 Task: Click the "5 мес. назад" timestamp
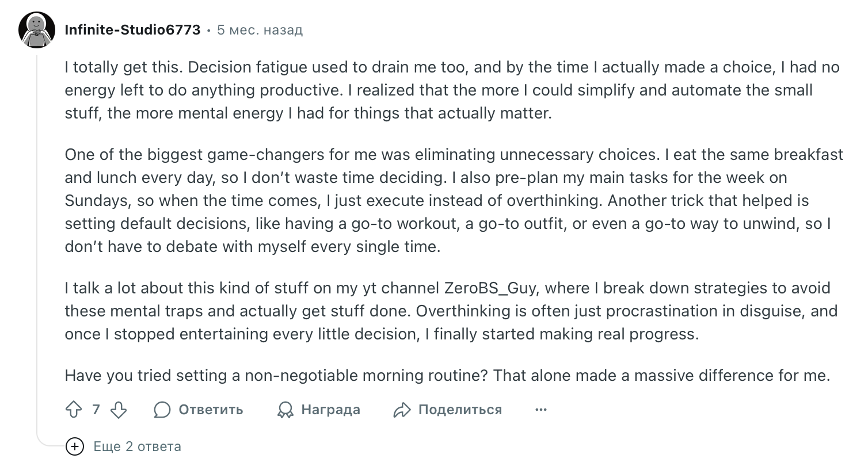[x=260, y=30]
